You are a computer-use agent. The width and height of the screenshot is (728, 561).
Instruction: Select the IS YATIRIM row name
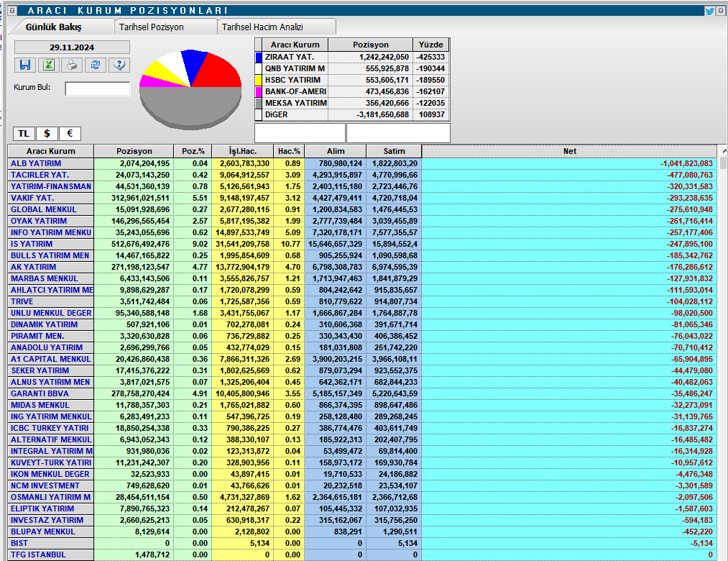coord(32,244)
